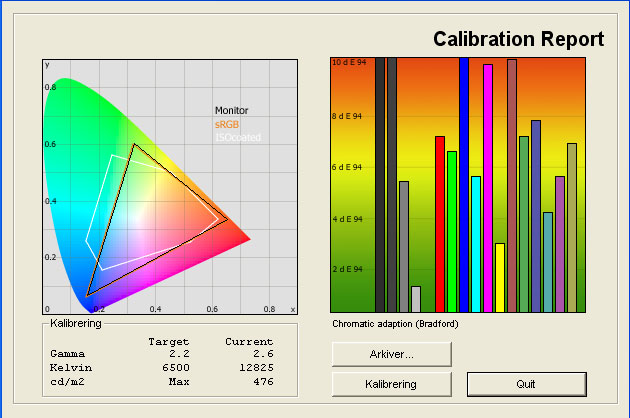
Task: Click the tall blue bar
Action: [x=464, y=185]
